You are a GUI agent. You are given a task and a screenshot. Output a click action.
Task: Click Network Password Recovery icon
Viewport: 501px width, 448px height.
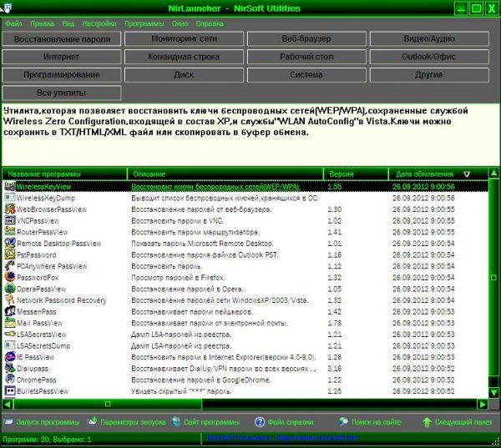10,300
